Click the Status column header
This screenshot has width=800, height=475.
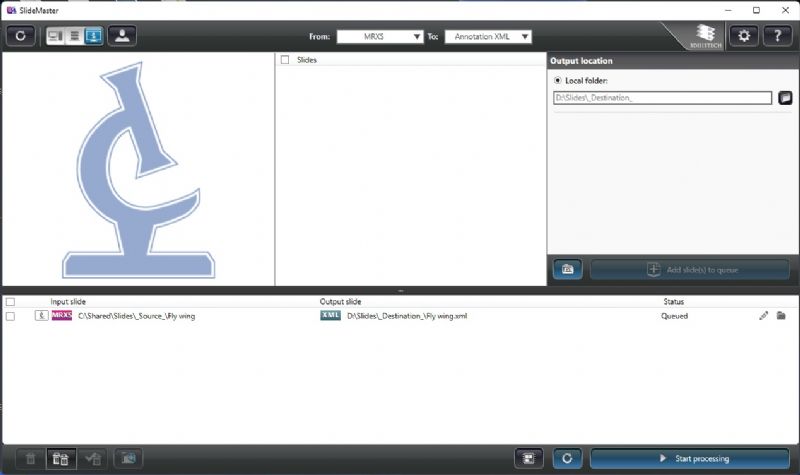click(x=673, y=302)
